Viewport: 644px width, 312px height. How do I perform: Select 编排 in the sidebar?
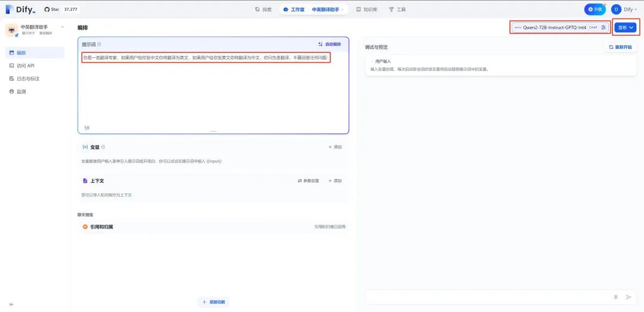(35, 52)
